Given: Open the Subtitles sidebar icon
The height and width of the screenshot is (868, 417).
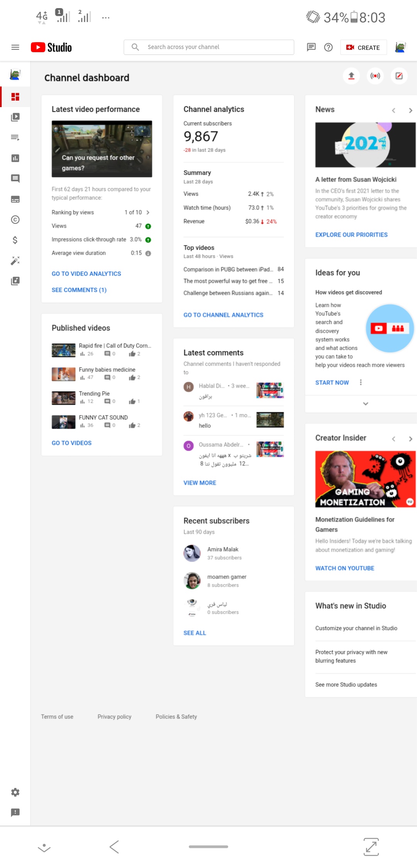Looking at the screenshot, I should pos(15,199).
